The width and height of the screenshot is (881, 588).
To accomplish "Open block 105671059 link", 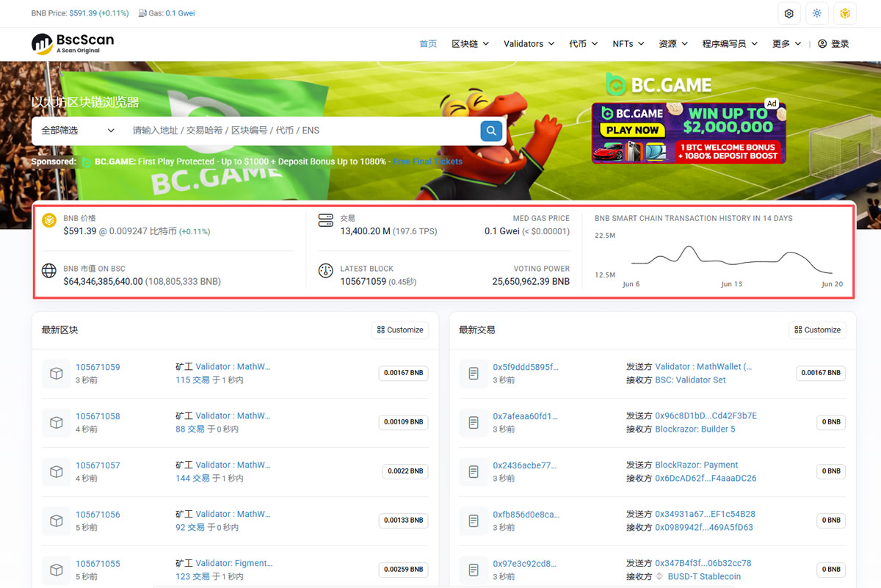I will coord(98,367).
